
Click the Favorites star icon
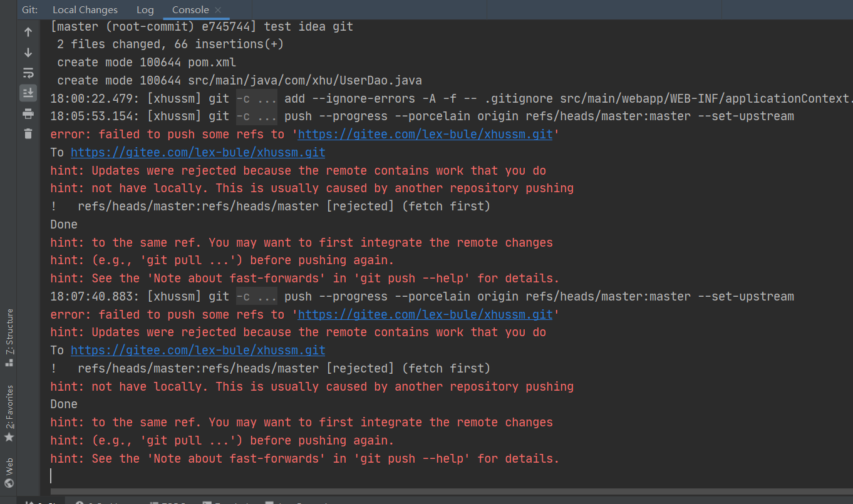9,437
